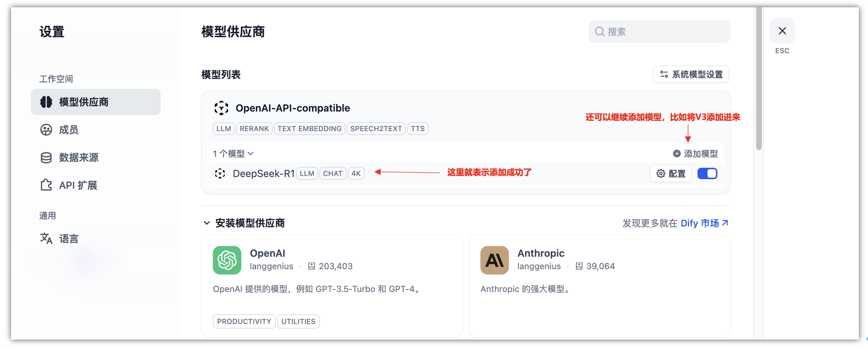Click the magnifier icon in search box
Screen dimensions: 868x349
click(599, 32)
